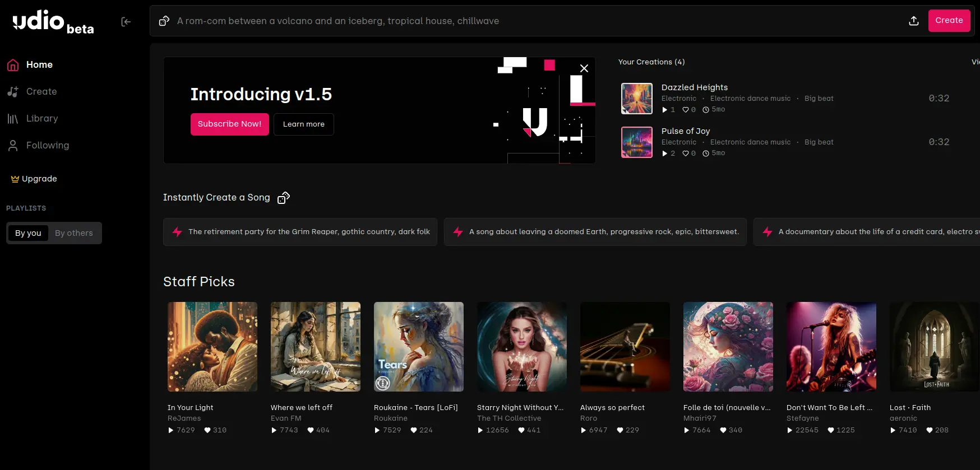Close the Introducing v1.5 banner
Image resolution: width=980 pixels, height=470 pixels.
584,68
